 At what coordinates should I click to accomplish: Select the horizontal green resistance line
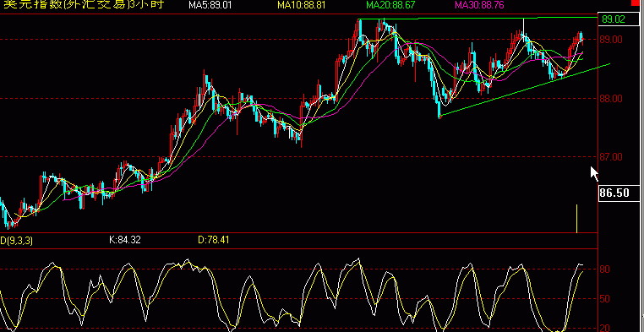[478, 18]
